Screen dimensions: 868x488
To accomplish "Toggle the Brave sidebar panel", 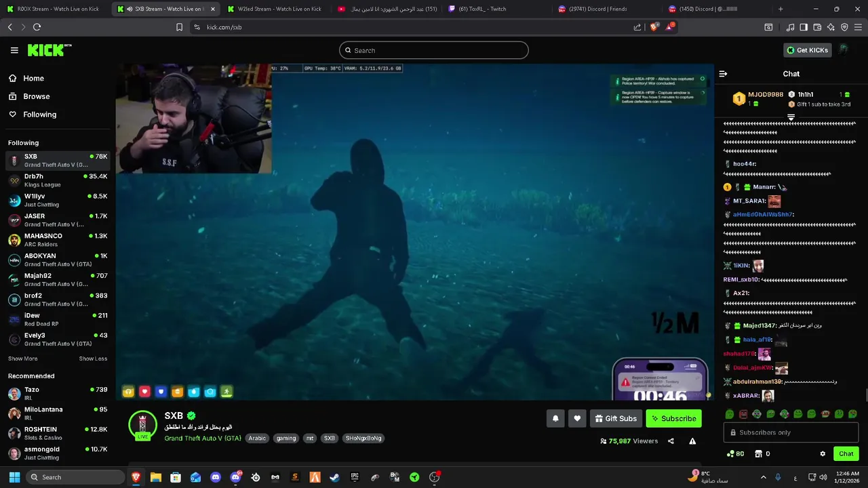I will pyautogui.click(x=804, y=27).
